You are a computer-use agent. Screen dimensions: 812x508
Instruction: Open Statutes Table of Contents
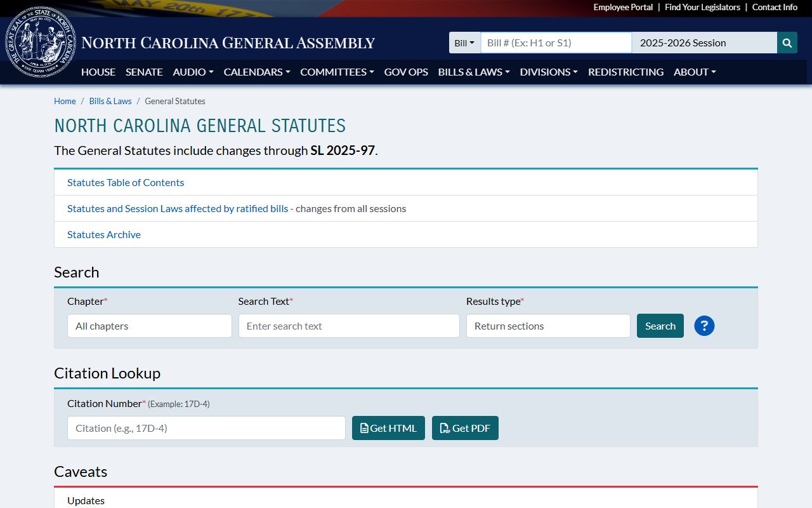(x=126, y=182)
